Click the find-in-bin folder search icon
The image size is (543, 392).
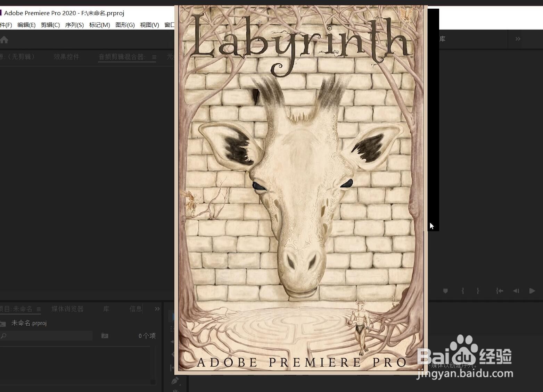click(x=105, y=336)
